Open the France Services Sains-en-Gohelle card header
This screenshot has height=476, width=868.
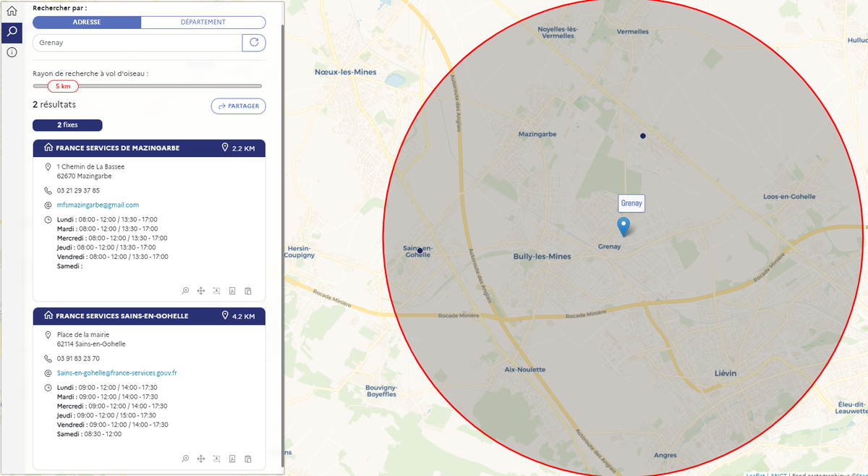149,316
